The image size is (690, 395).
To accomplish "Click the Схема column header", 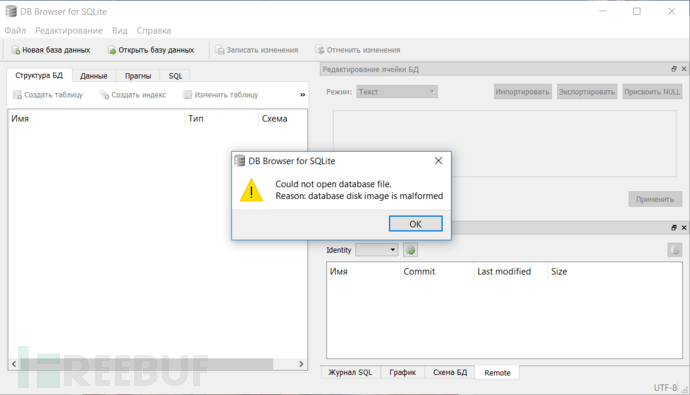I will coord(283,119).
